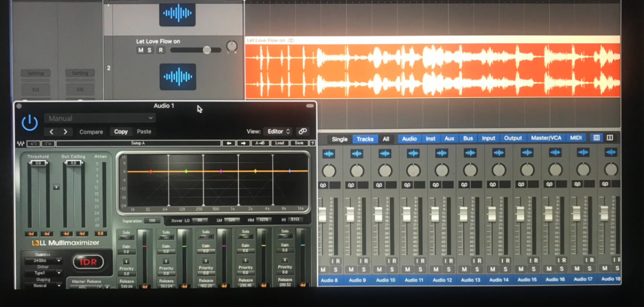Open the Manual preset dropdown
This screenshot has height=307, width=644.
[100, 119]
